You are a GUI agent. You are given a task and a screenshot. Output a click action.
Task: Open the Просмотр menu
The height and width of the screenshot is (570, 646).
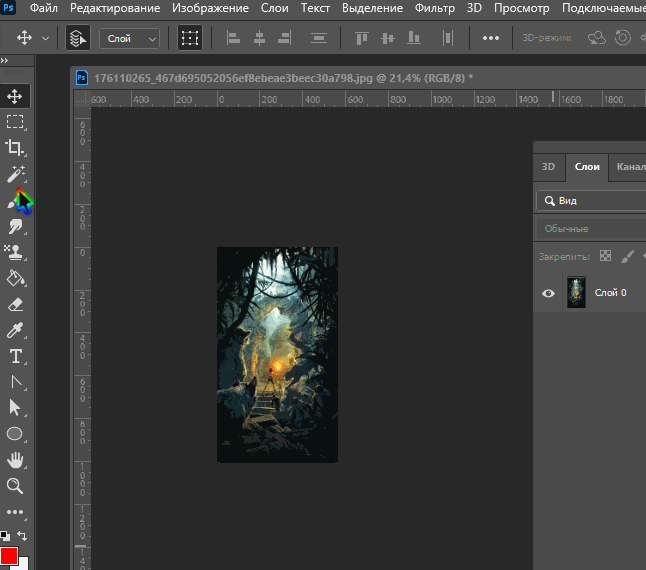pos(522,8)
